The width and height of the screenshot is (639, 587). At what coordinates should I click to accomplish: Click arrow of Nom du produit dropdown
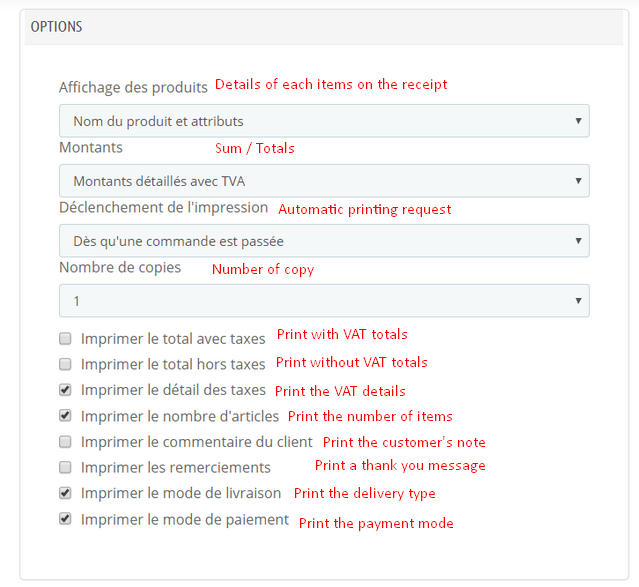[578, 121]
